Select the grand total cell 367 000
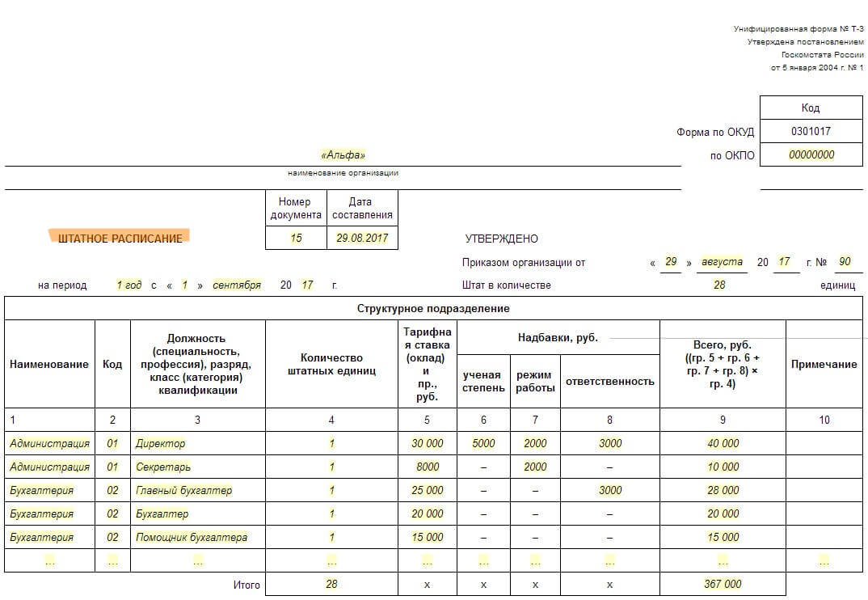Screen dimensions: 868x600 [x=723, y=584]
